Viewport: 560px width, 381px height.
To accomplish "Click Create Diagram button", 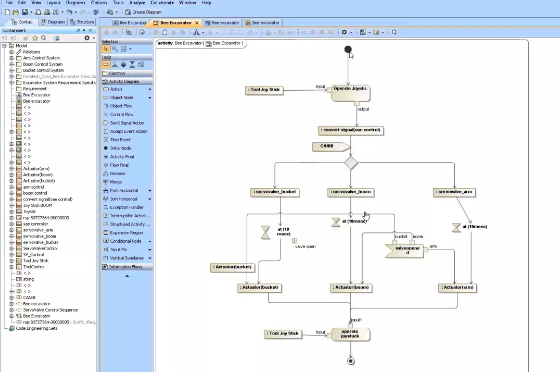I will tap(144, 12).
